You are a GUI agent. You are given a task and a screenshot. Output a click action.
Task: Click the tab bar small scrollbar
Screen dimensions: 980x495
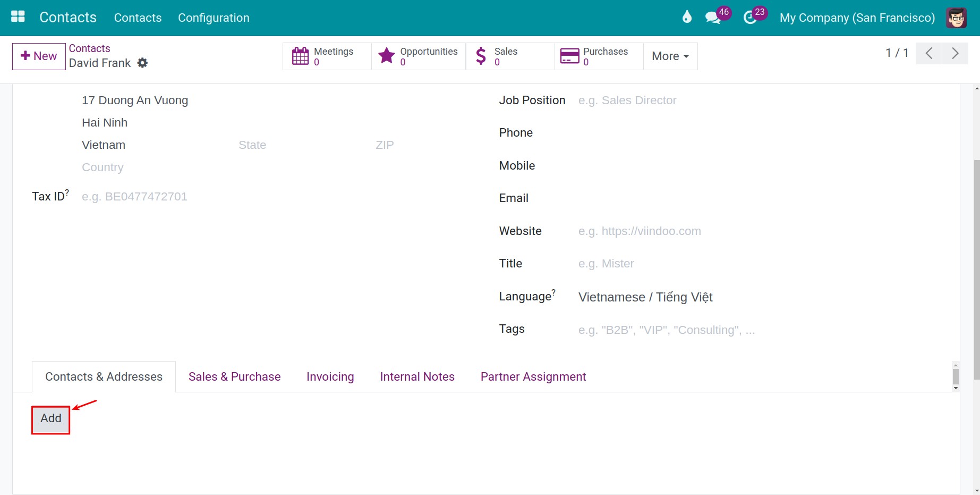point(956,377)
